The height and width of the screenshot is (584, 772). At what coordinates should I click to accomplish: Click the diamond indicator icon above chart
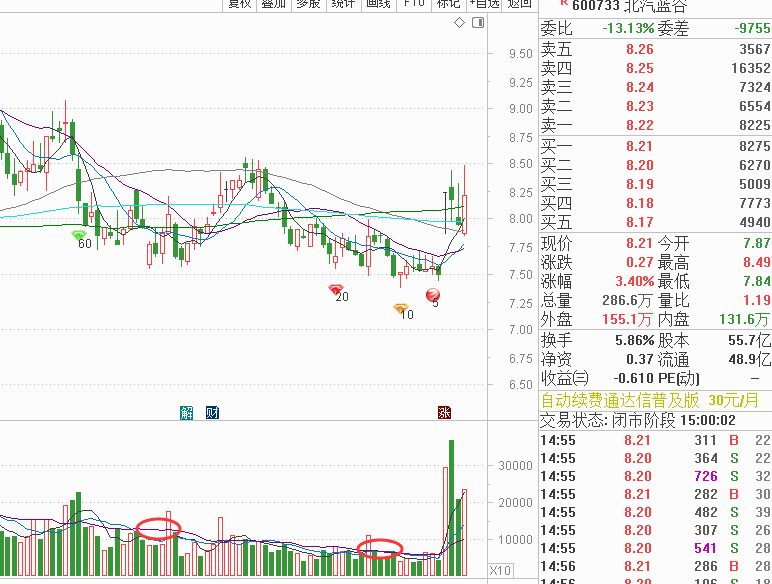click(x=459, y=23)
